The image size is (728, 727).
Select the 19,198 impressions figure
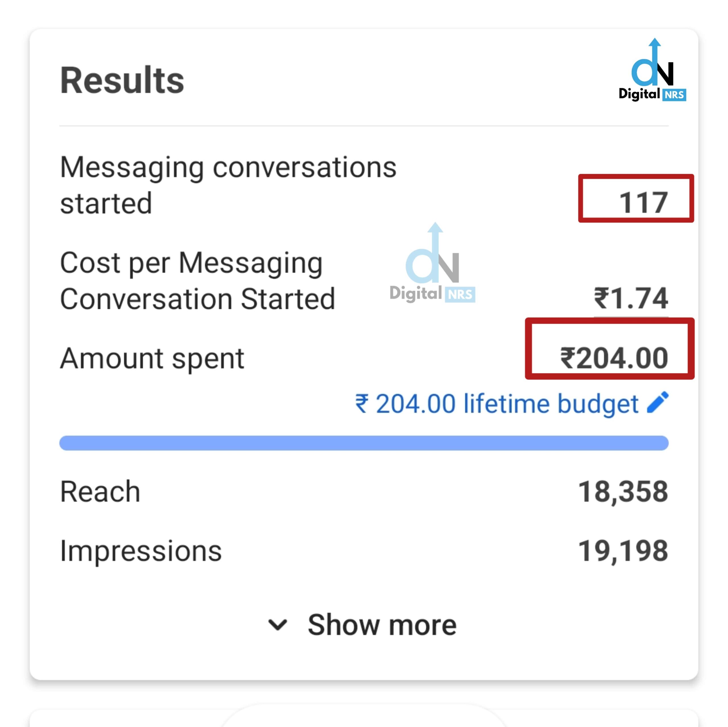(623, 551)
